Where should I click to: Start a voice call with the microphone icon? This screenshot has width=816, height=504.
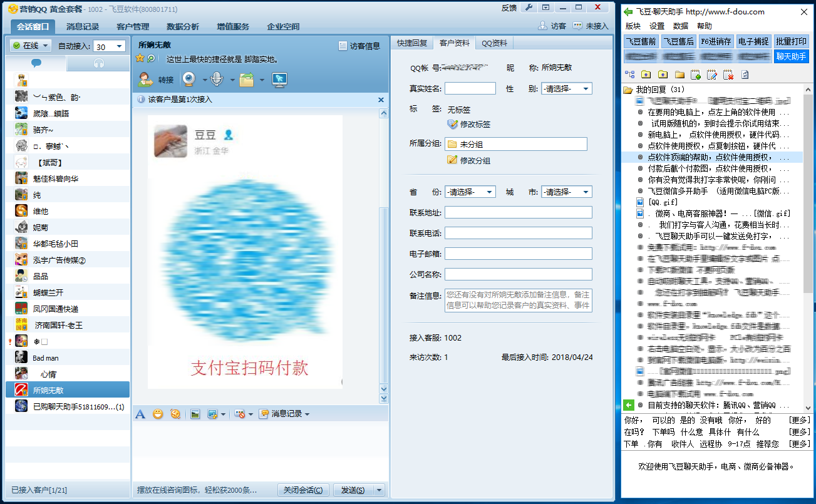point(217,80)
